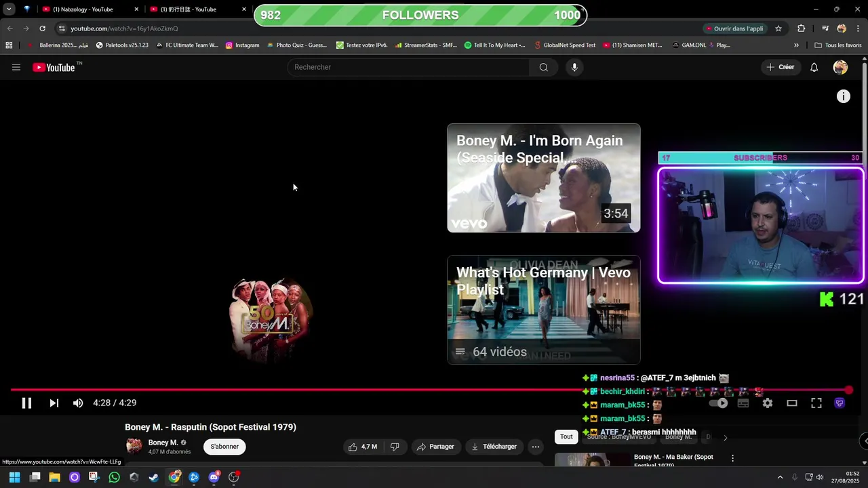Open the Instagram bookmark
Image resolution: width=868 pixels, height=488 pixels.
click(x=243, y=45)
